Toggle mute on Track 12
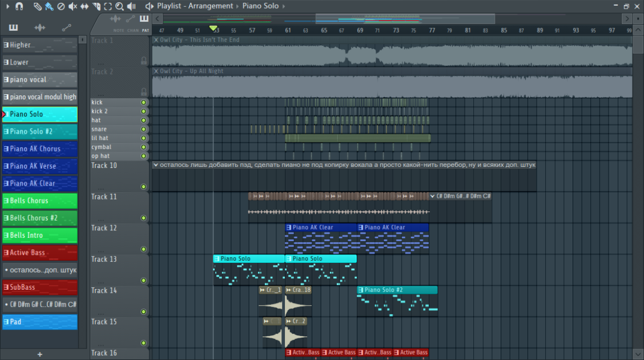This screenshot has width=644, height=360. tap(143, 249)
